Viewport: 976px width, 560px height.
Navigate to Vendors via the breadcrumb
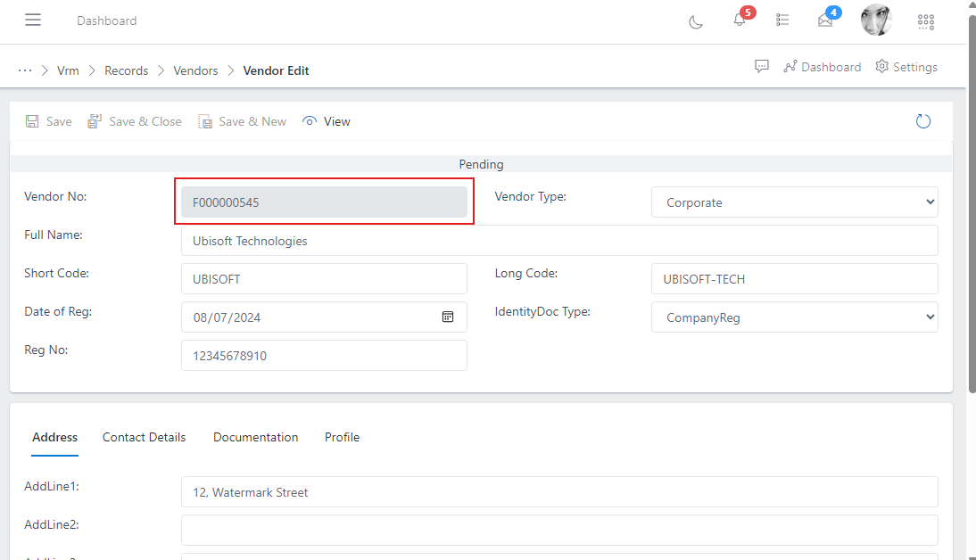[195, 70]
